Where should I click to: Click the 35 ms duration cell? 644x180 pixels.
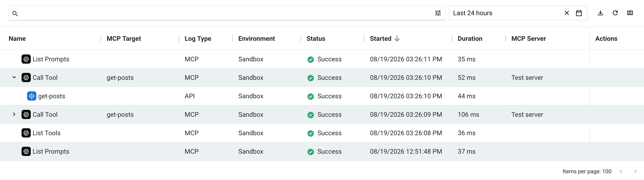coord(467,59)
